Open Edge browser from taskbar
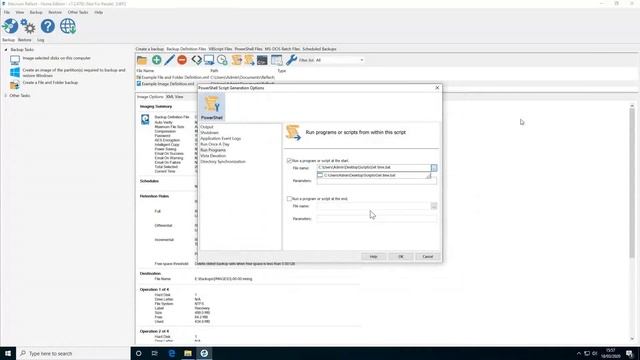 (171, 353)
